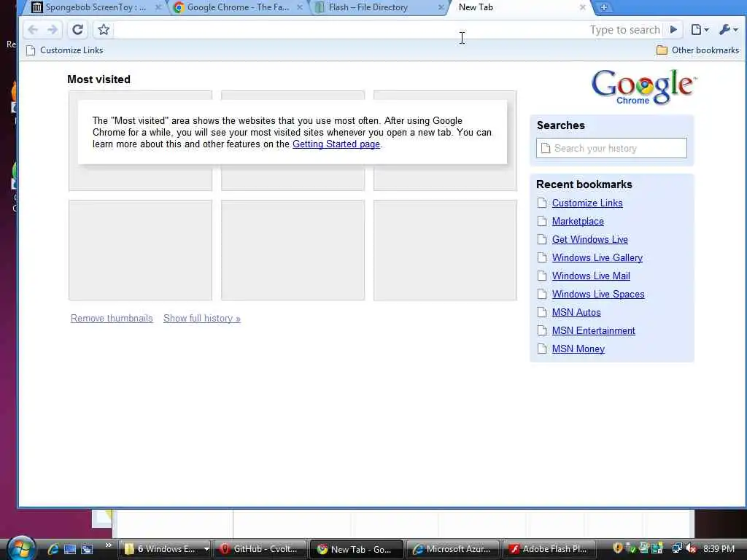Screen dimensions: 747x560
Task: Click the security shield tray icon
Action: (x=618, y=548)
